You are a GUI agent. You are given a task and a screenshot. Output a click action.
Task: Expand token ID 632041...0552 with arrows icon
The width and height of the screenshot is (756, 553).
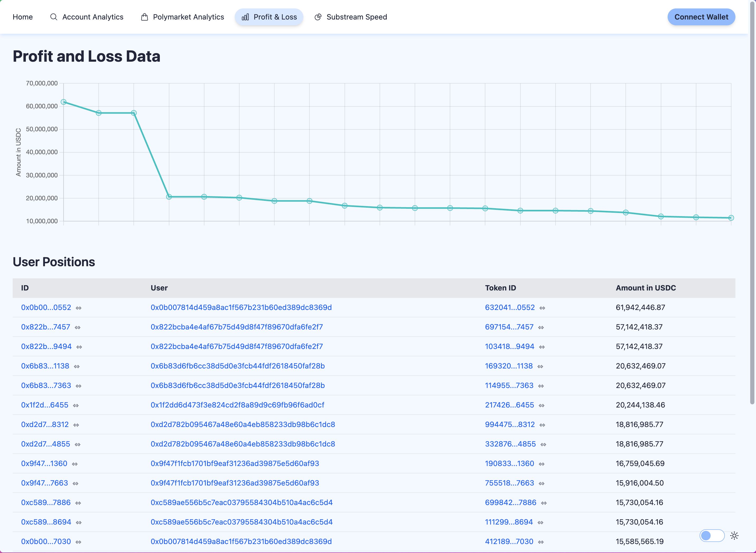click(542, 308)
